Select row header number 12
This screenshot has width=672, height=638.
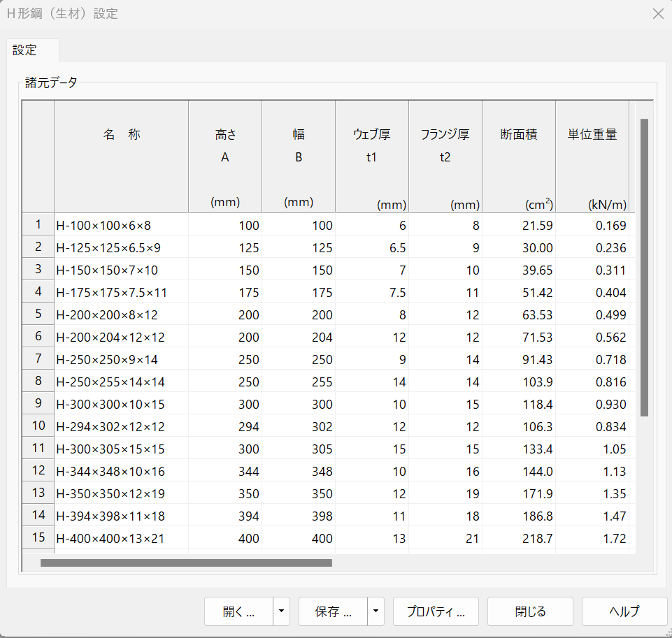pyautogui.click(x=38, y=471)
